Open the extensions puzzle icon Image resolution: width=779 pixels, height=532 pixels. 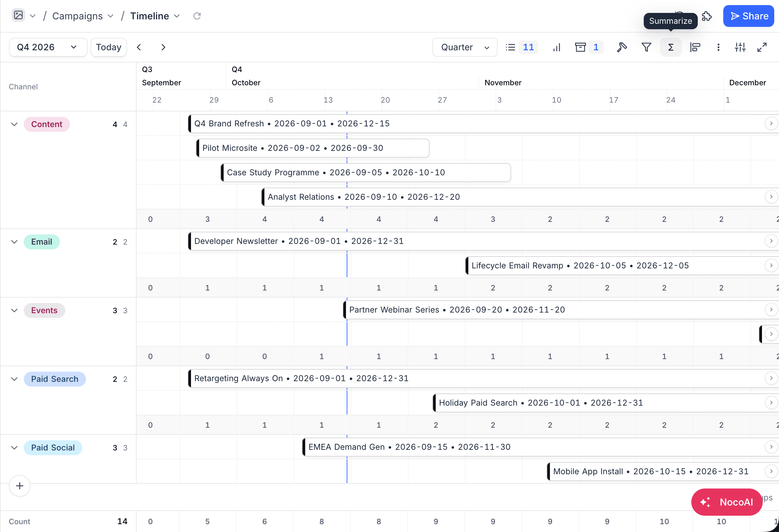pyautogui.click(x=707, y=16)
